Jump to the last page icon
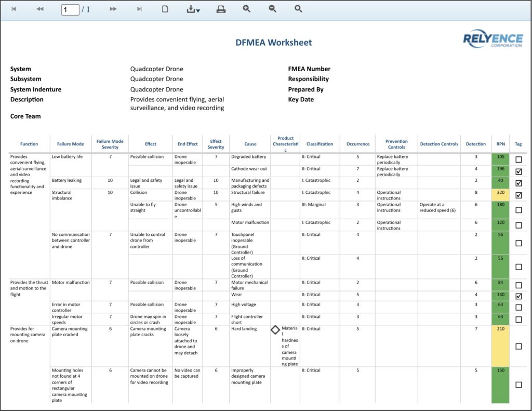The height and width of the screenshot is (411, 532). pyautogui.click(x=139, y=9)
